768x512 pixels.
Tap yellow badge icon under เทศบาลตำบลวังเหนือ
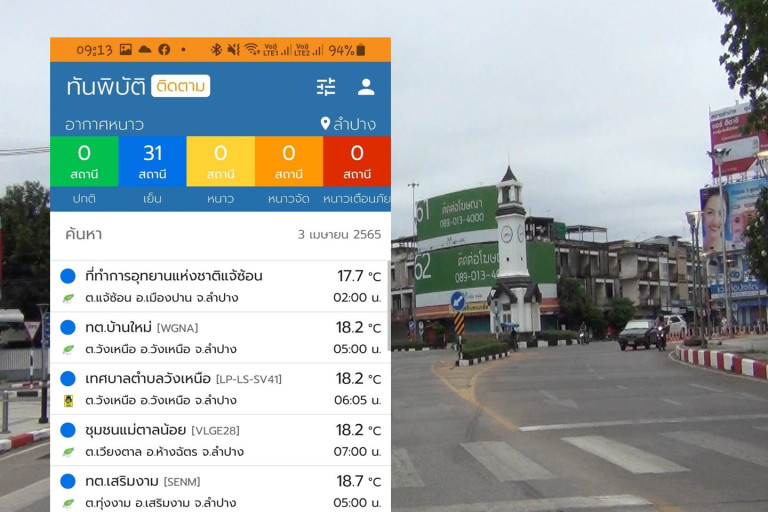click(68, 400)
